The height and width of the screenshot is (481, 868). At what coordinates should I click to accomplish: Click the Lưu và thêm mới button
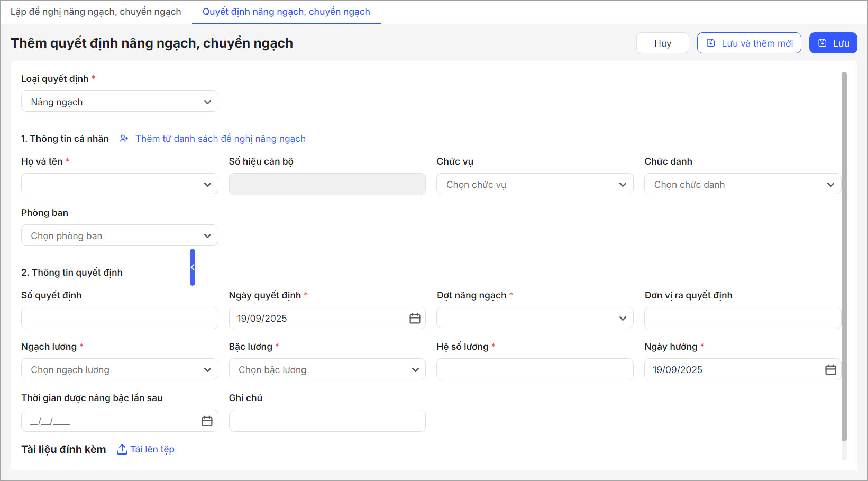pyautogui.click(x=749, y=43)
